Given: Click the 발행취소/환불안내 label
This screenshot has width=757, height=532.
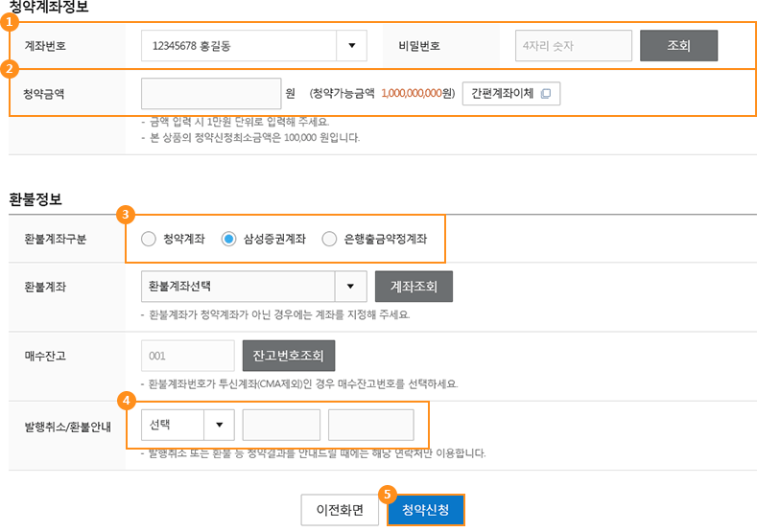Looking at the screenshot, I should coord(67,427).
